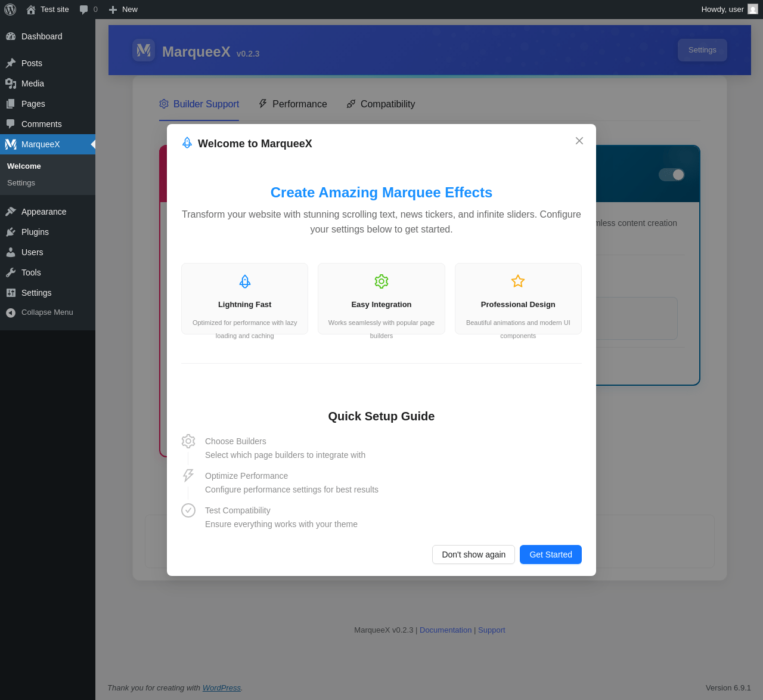
Task: Click the Version 6.9.1 footer text
Action: coord(728,688)
